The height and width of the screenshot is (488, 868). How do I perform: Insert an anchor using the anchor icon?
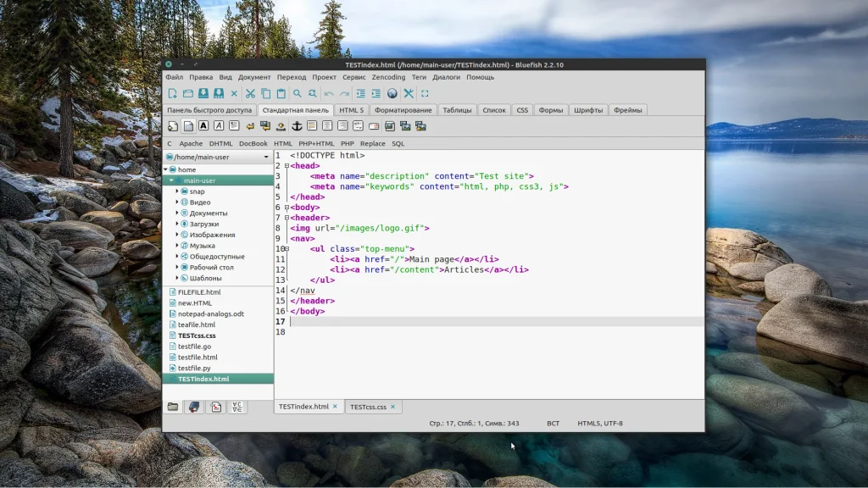coord(297,126)
